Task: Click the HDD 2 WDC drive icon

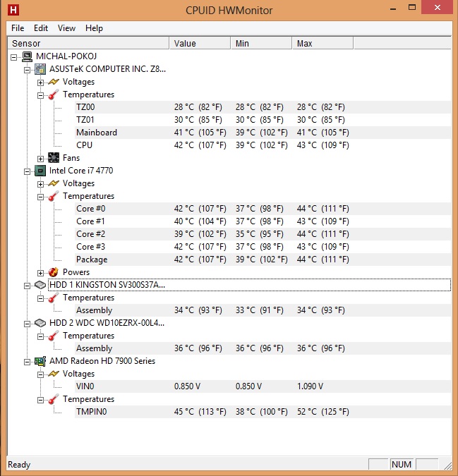Action: tap(40, 323)
